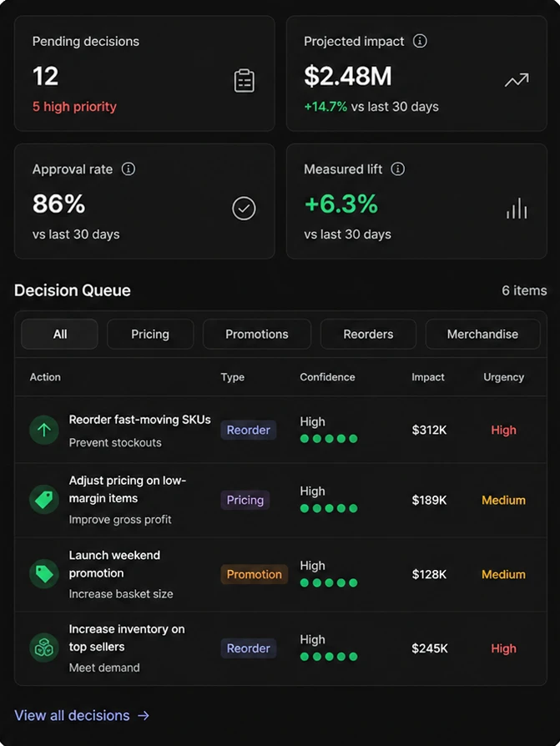The image size is (560, 746).
Task: Click the price tag icon for Adjust pricing row
Action: [x=44, y=500]
